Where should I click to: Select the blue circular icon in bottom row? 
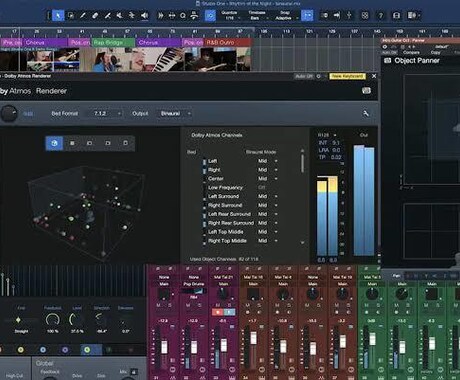tap(43, 350)
